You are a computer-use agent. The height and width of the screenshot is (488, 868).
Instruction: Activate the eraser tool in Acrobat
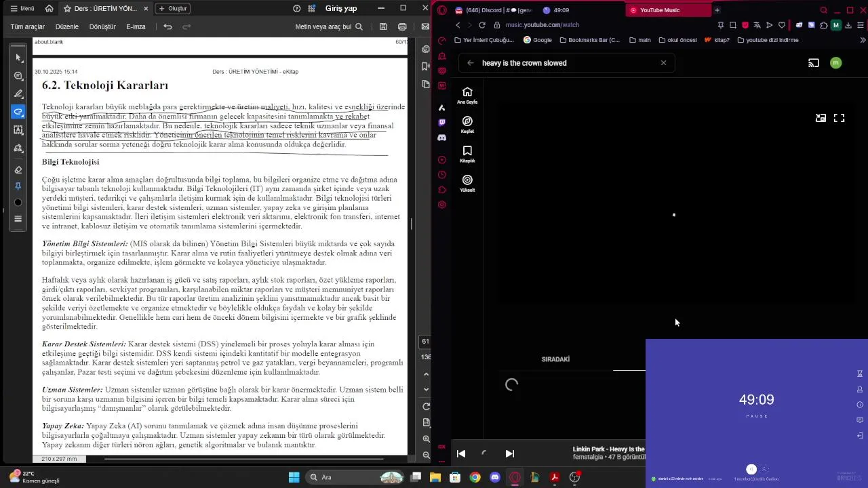click(18, 169)
